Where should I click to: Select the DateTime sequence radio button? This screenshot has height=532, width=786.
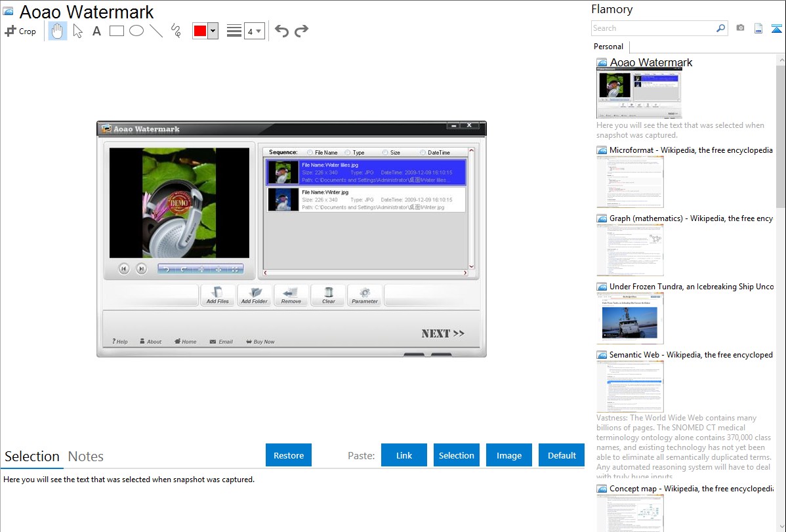tap(423, 152)
